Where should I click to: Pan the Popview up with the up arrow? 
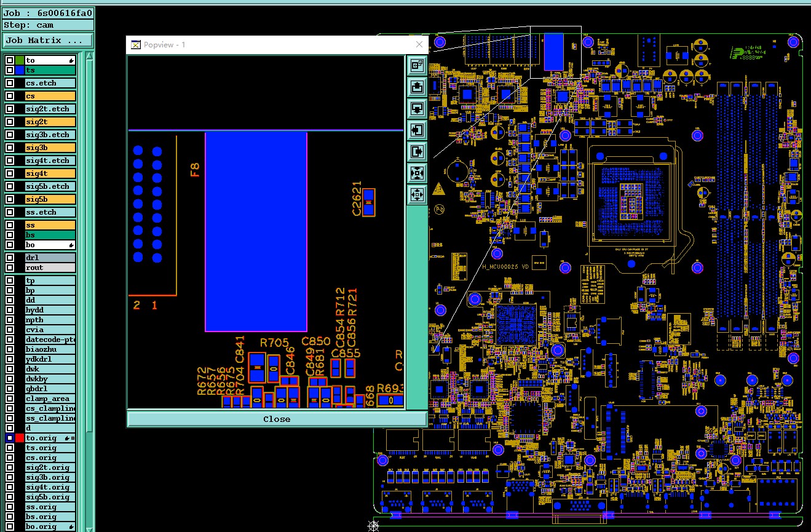tap(417, 87)
